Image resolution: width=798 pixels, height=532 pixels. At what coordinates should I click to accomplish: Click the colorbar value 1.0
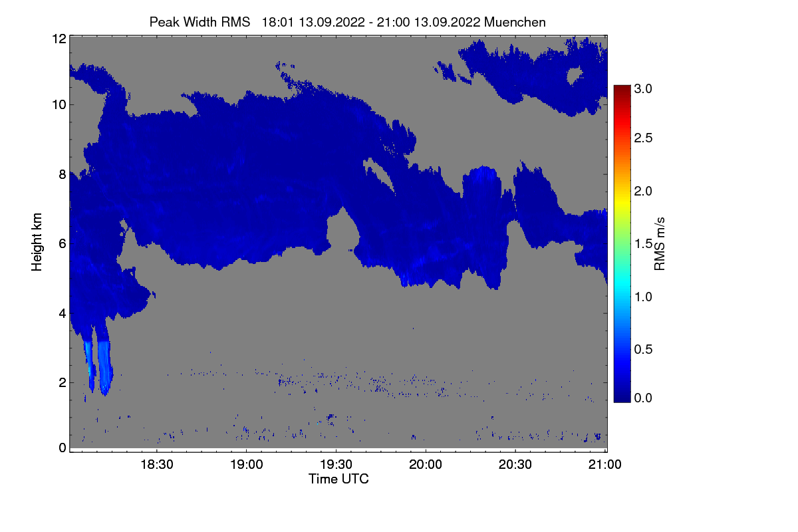coord(643,297)
